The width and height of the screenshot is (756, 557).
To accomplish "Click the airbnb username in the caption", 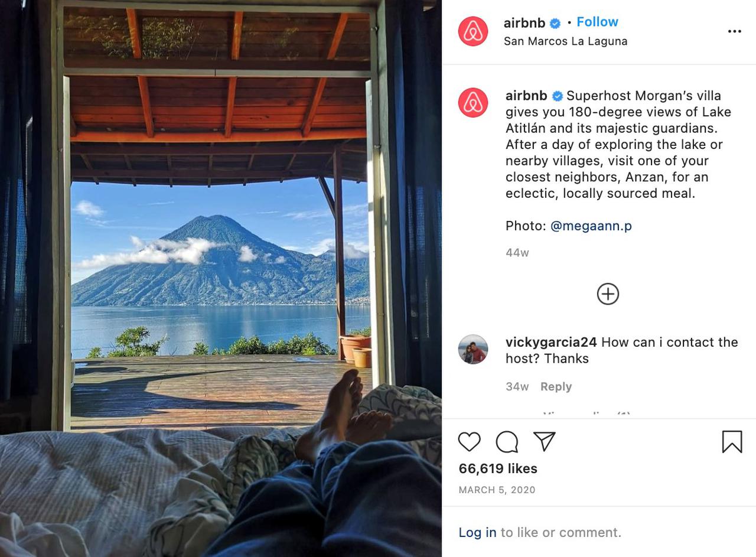I will (526, 96).
